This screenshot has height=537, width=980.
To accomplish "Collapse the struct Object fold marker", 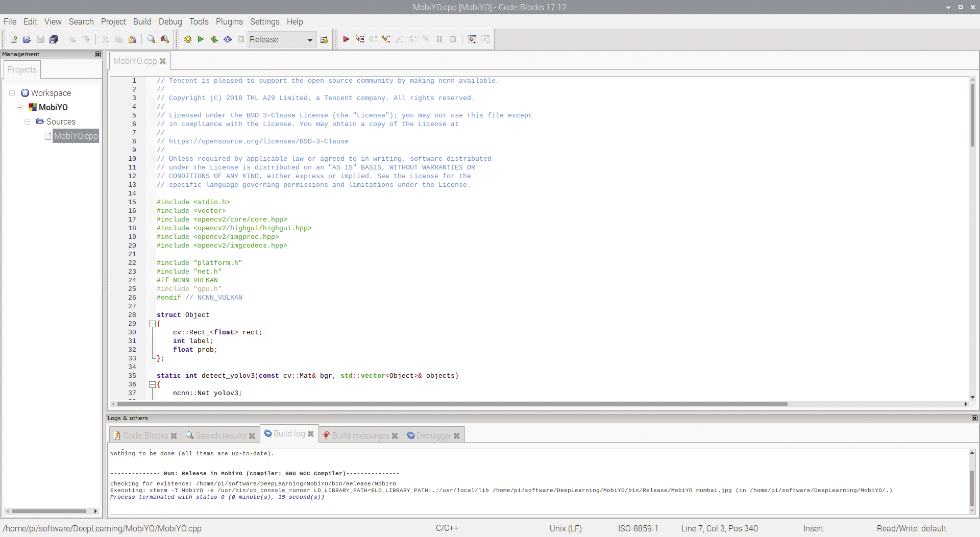I will (152, 324).
